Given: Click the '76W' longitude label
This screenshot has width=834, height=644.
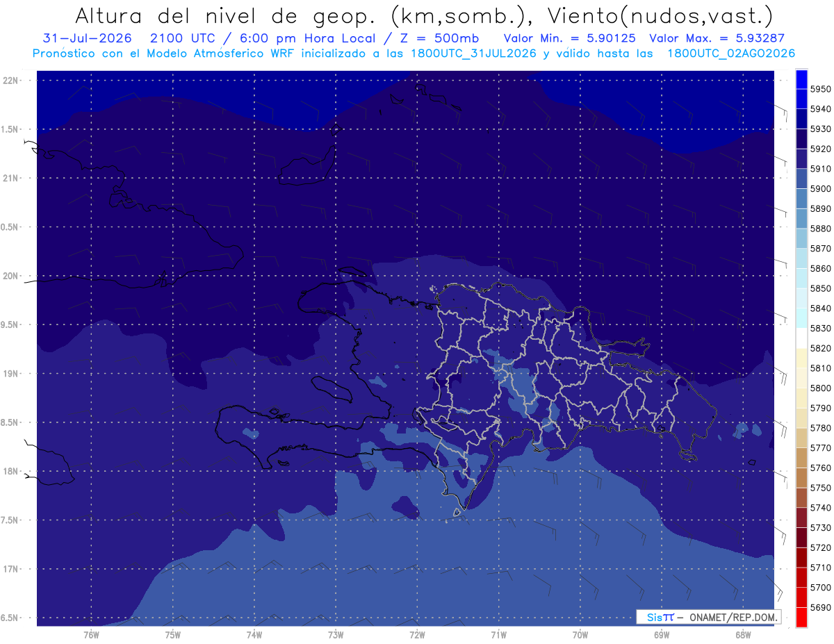Looking at the screenshot, I should (x=91, y=635).
